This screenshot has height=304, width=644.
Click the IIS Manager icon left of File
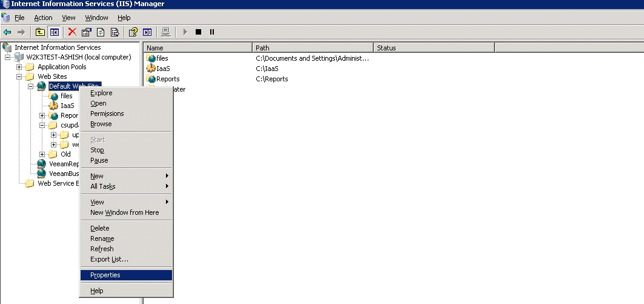tap(5, 17)
